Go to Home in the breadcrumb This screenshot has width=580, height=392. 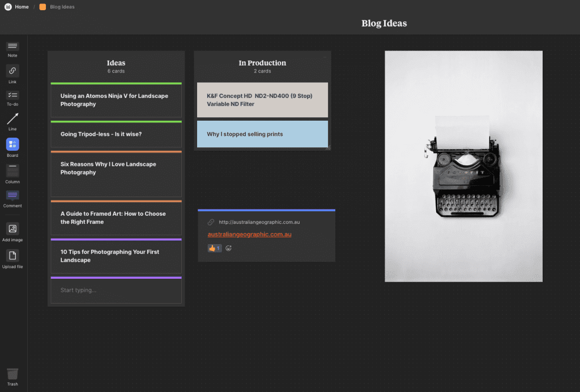pos(22,7)
